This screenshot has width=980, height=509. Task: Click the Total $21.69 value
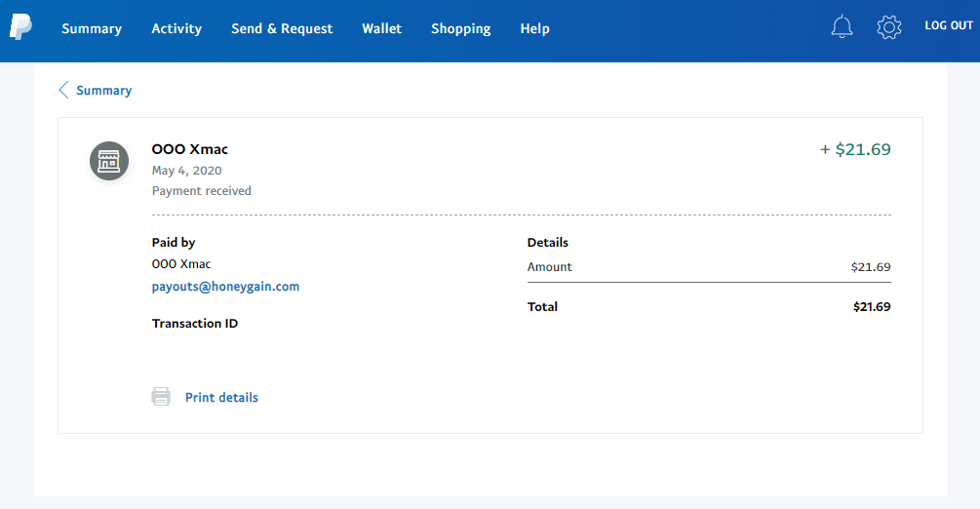872,306
